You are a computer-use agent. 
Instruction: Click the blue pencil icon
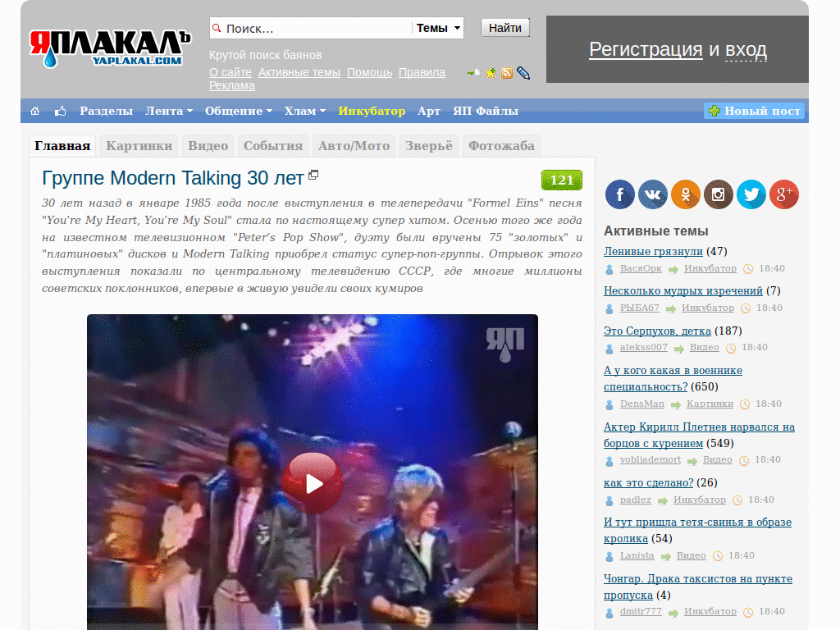(x=523, y=73)
